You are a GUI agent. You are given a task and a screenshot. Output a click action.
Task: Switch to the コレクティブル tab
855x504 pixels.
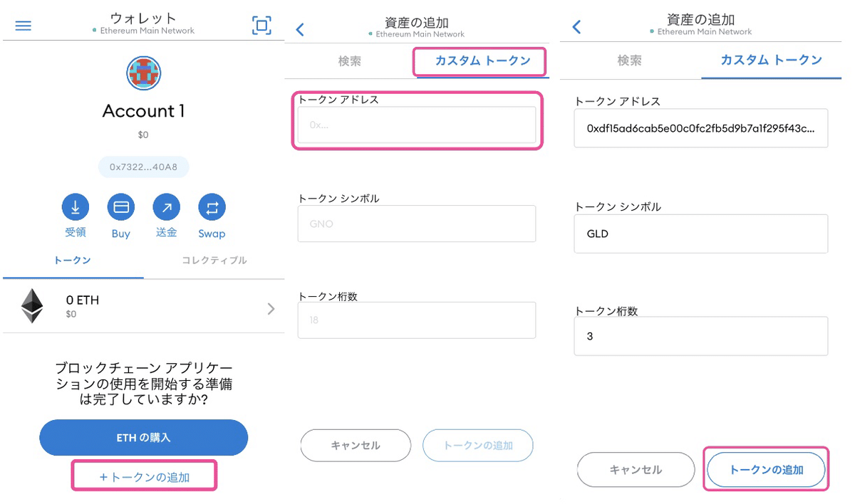pyautogui.click(x=212, y=261)
